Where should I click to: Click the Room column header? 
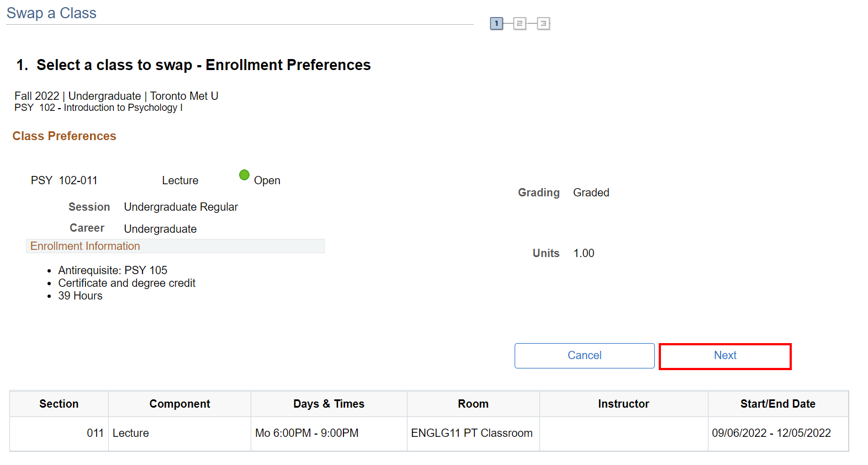click(x=473, y=404)
